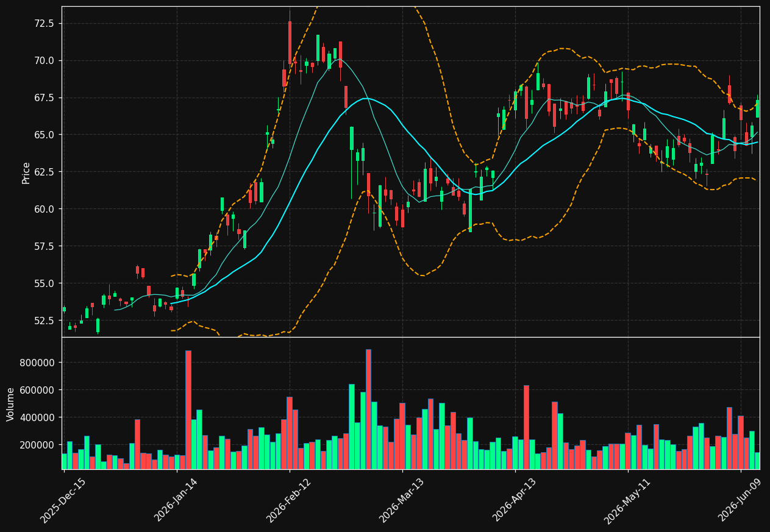Click the 62.5 price axis label

click(45, 172)
